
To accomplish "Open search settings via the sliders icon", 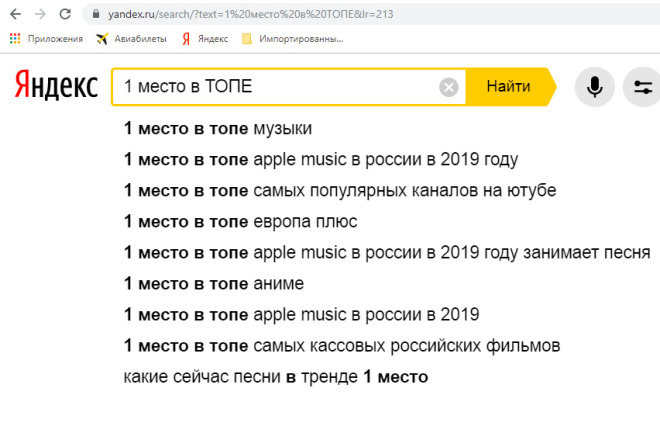I will (643, 87).
